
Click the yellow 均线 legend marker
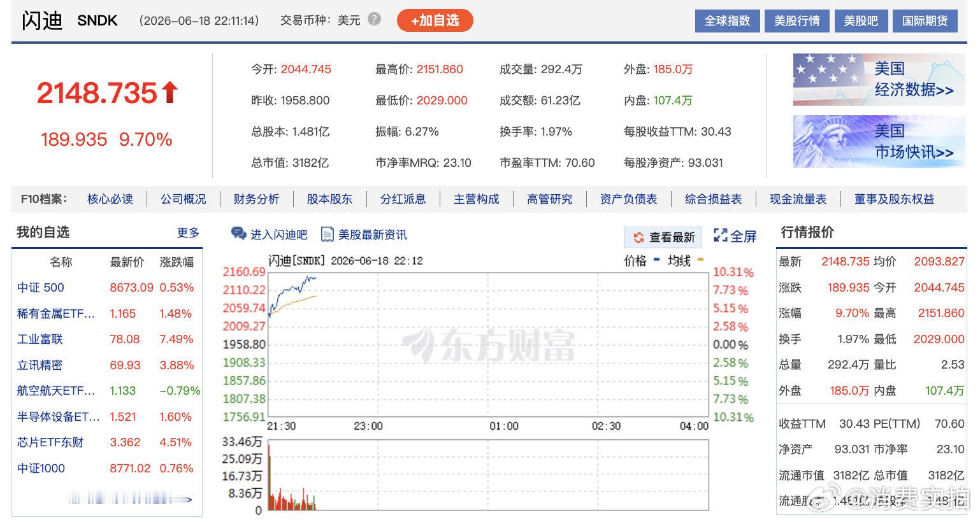[700, 260]
